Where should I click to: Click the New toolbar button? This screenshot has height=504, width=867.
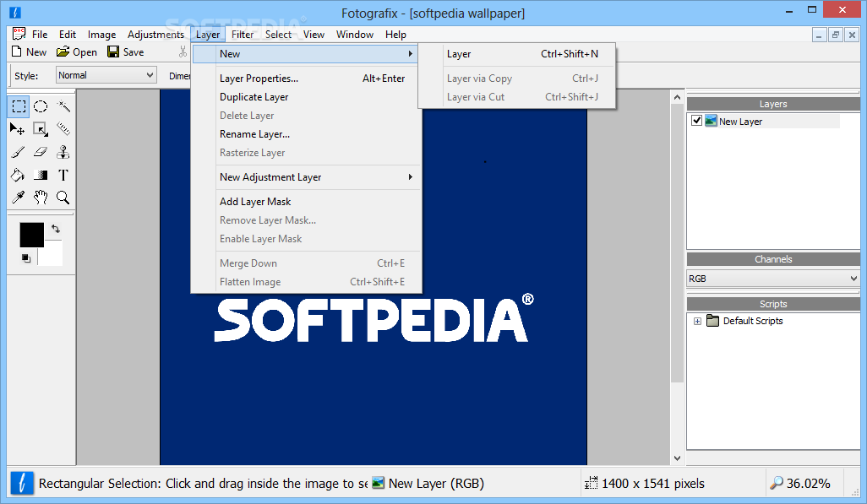(x=29, y=52)
